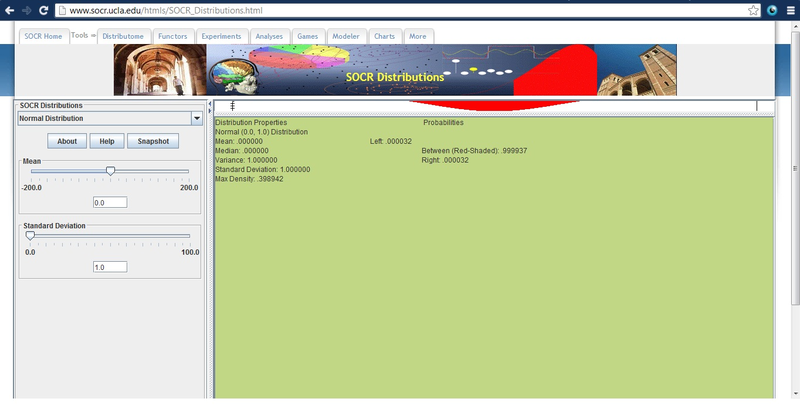Viewport: 800px width, 412px height.
Task: Open the Experiments tab
Action: pos(221,36)
